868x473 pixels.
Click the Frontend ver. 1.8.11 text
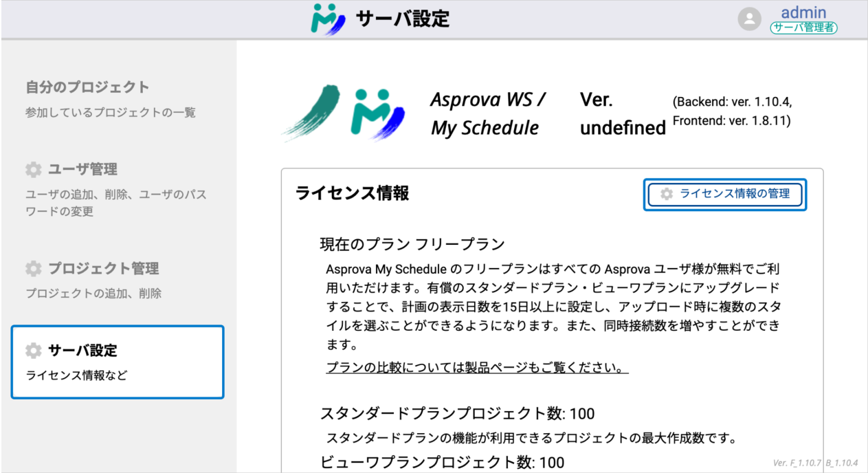tap(731, 121)
